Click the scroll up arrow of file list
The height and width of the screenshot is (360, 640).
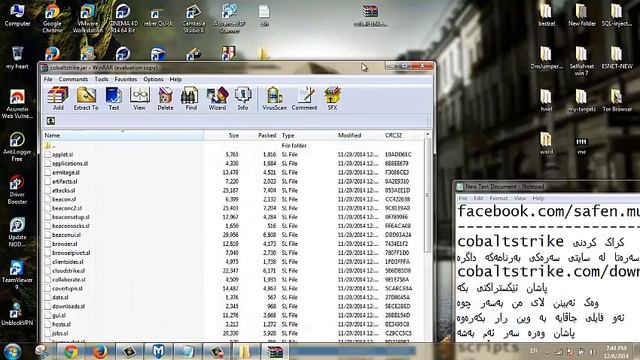point(427,134)
